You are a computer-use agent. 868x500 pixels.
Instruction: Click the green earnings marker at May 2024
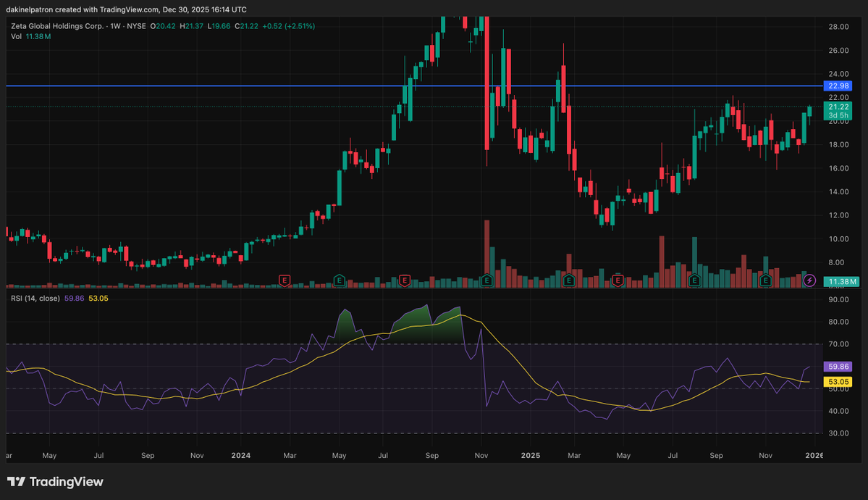point(340,280)
